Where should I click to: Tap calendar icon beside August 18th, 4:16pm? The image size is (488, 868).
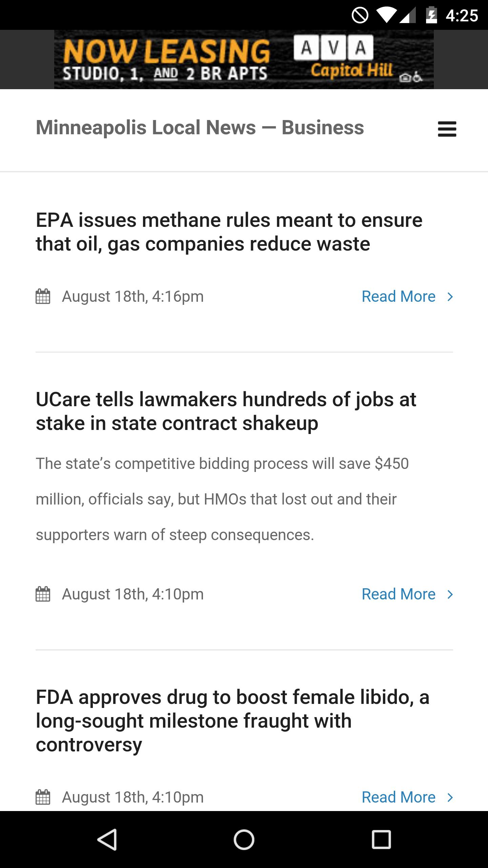43,296
